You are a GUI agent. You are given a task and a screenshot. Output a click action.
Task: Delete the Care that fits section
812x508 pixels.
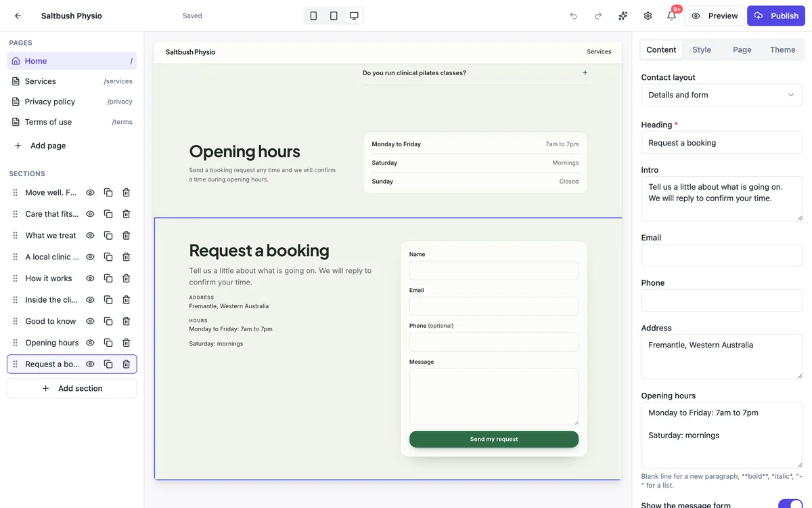click(x=126, y=214)
